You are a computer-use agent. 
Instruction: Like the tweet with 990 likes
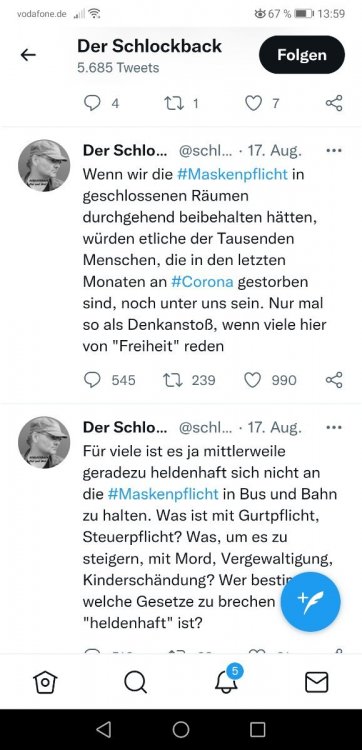click(252, 380)
